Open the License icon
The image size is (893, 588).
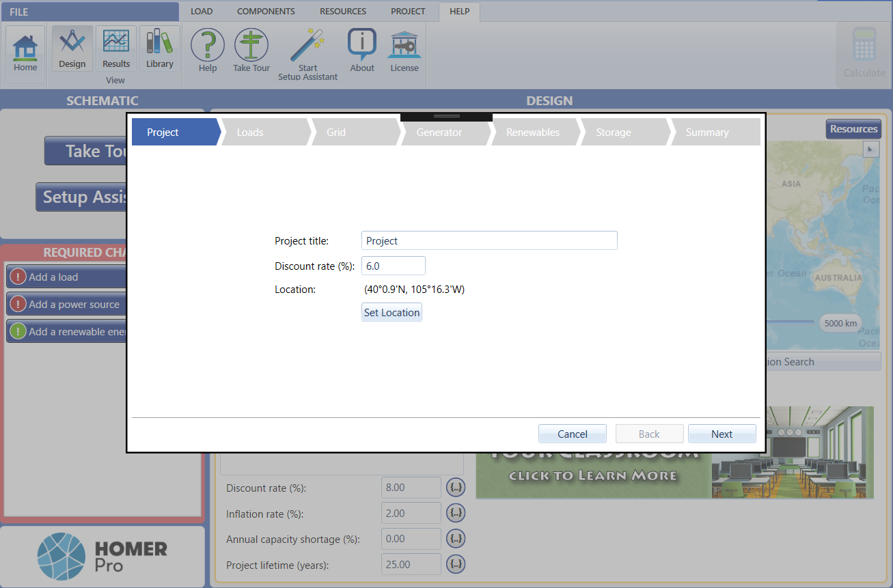404,51
